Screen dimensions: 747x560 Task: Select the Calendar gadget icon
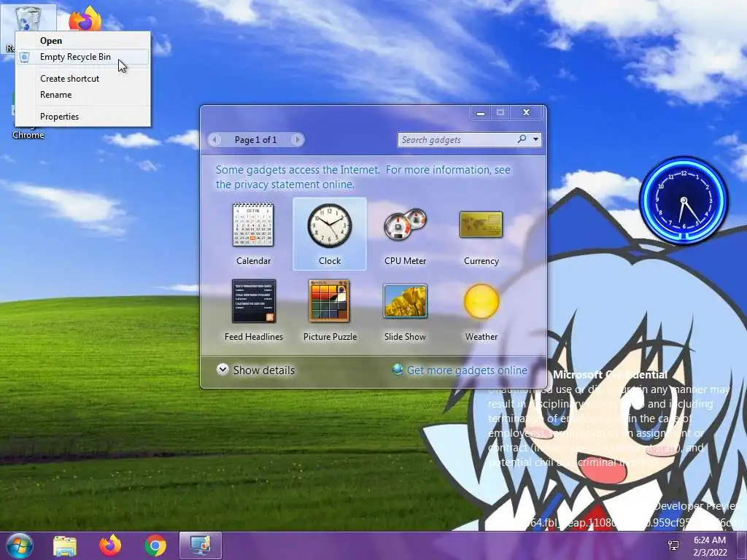pos(253,225)
